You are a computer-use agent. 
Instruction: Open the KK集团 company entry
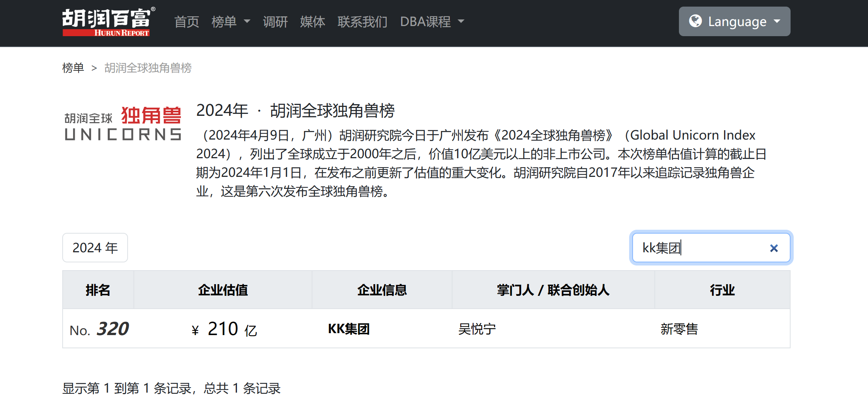349,329
